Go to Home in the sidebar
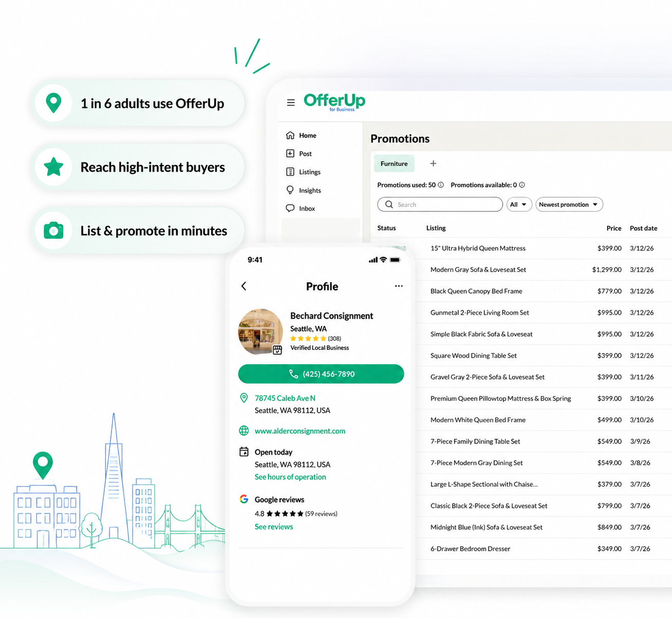This screenshot has height=618, width=672. tap(308, 136)
